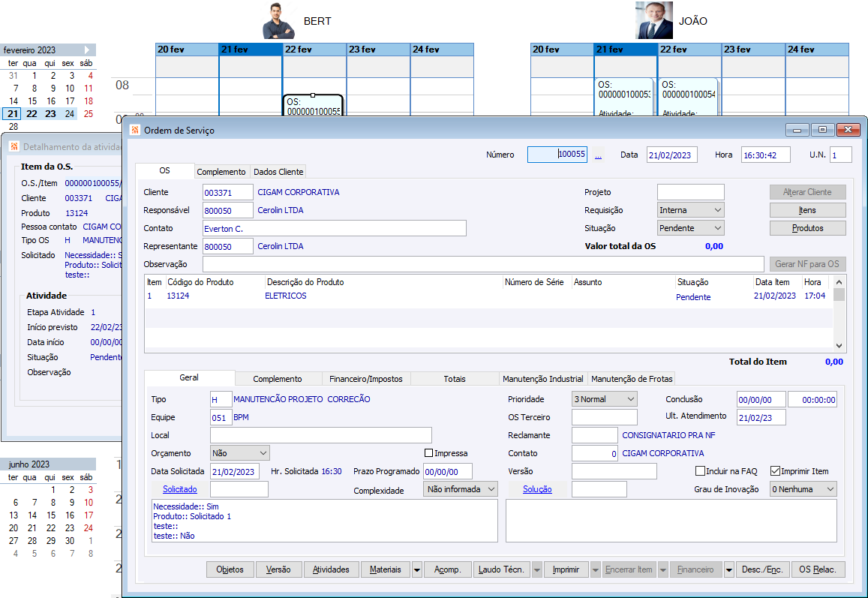The image size is (868, 598).
Task: Click 23 fev column header in JOÃO's schedule
Action: coord(753,50)
